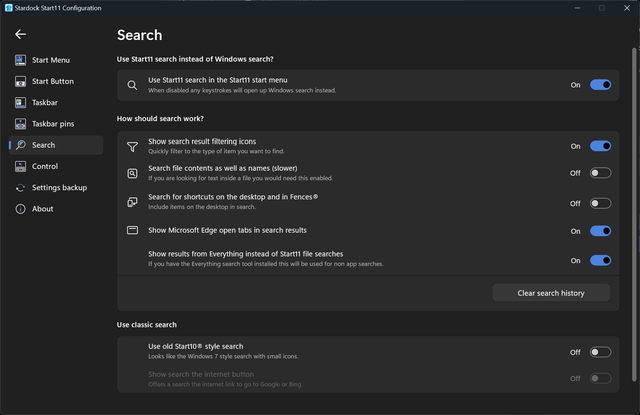The image size is (640, 415).
Task: Click the vertical scrollbar
Action: pyautogui.click(x=634, y=215)
